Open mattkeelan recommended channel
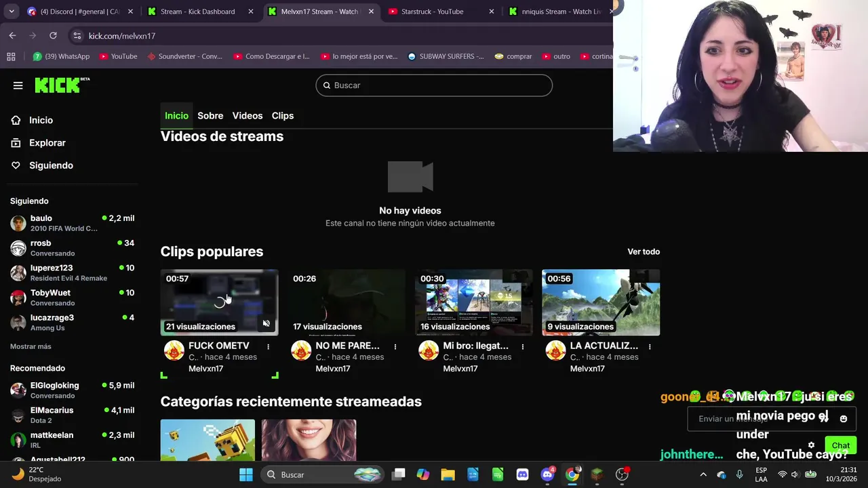 pos(72,440)
